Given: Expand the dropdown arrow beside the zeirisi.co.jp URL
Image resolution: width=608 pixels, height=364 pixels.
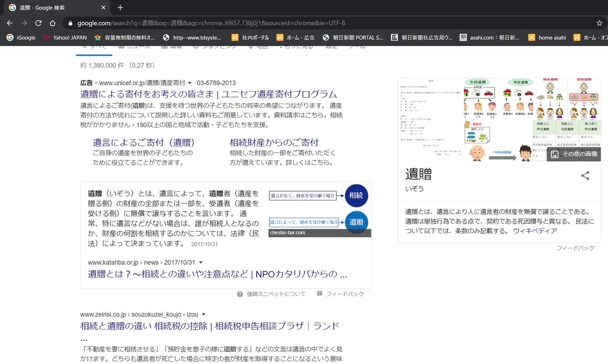Looking at the screenshot, I should click(x=203, y=314).
